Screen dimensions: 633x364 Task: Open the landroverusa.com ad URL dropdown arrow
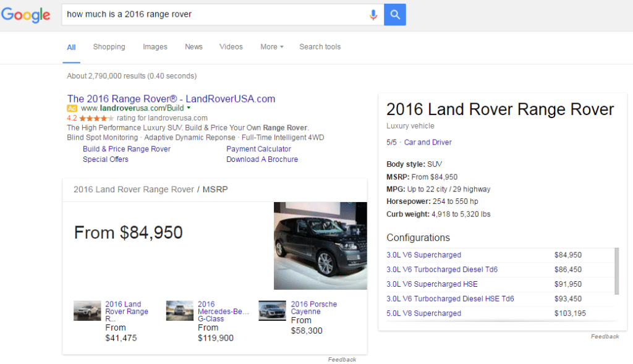189,108
